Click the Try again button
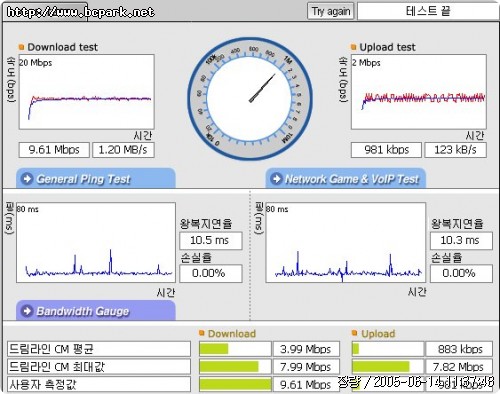 point(330,11)
